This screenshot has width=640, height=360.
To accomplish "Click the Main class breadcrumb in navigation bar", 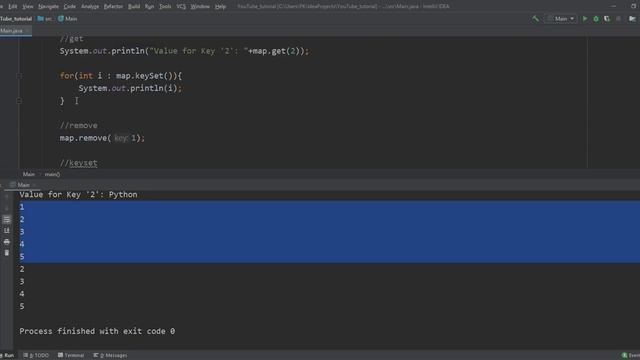I will tap(68, 19).
